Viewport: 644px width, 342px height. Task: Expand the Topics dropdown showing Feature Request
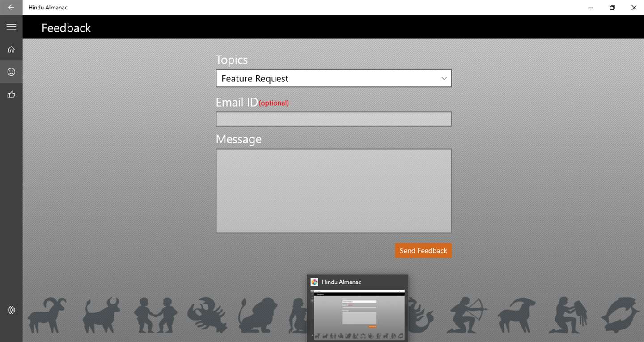pos(334,78)
